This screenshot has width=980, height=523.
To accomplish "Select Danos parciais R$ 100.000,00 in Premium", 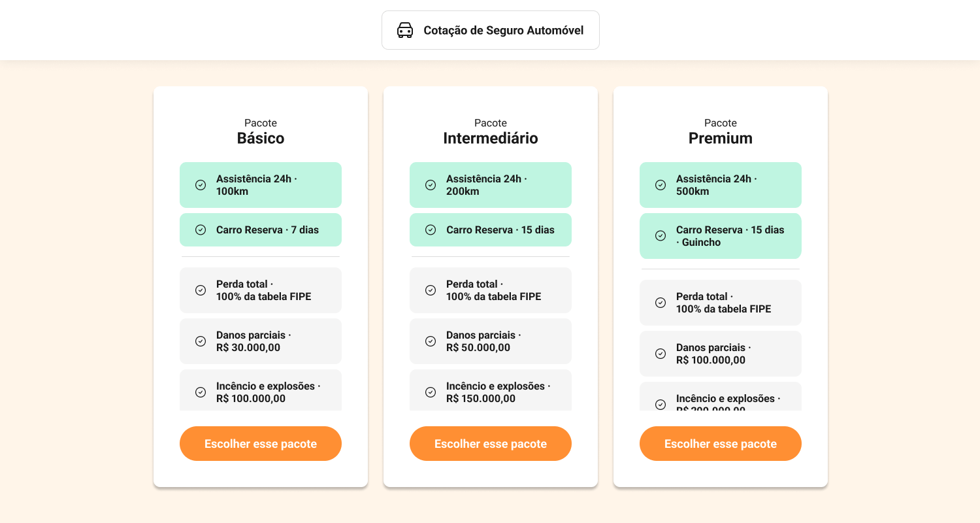I will [720, 353].
